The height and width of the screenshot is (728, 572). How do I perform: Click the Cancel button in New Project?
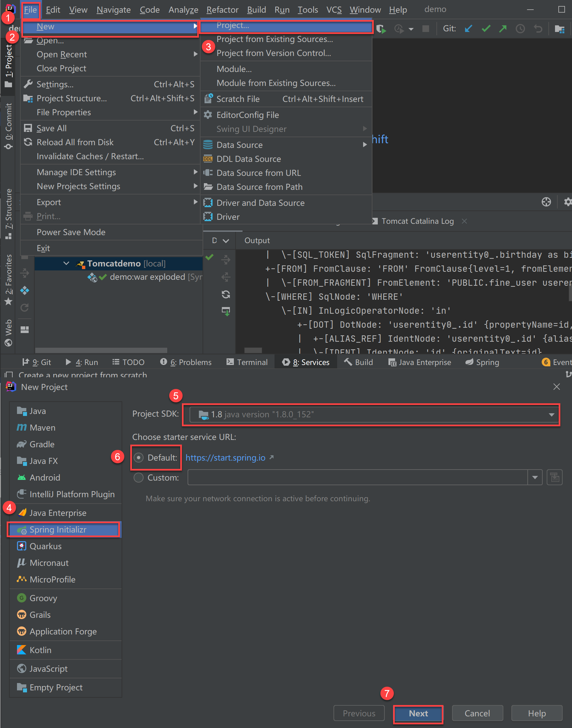click(477, 713)
